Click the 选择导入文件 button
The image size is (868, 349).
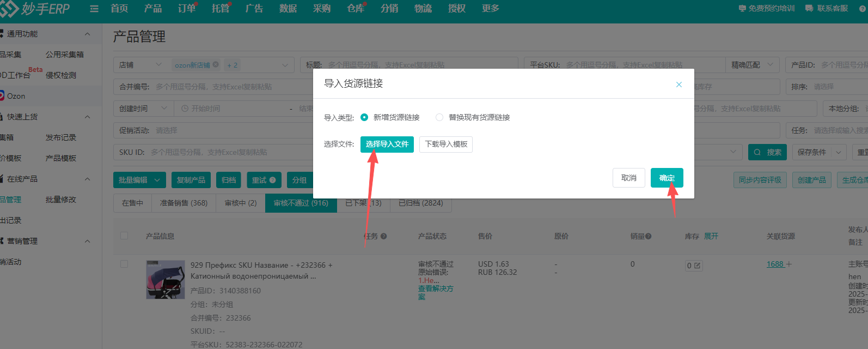click(x=387, y=145)
